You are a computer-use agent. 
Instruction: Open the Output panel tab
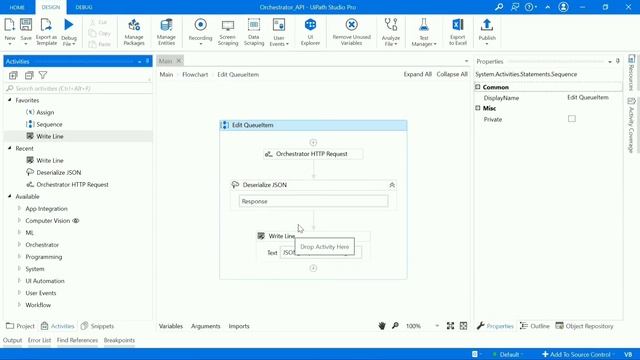[12, 340]
